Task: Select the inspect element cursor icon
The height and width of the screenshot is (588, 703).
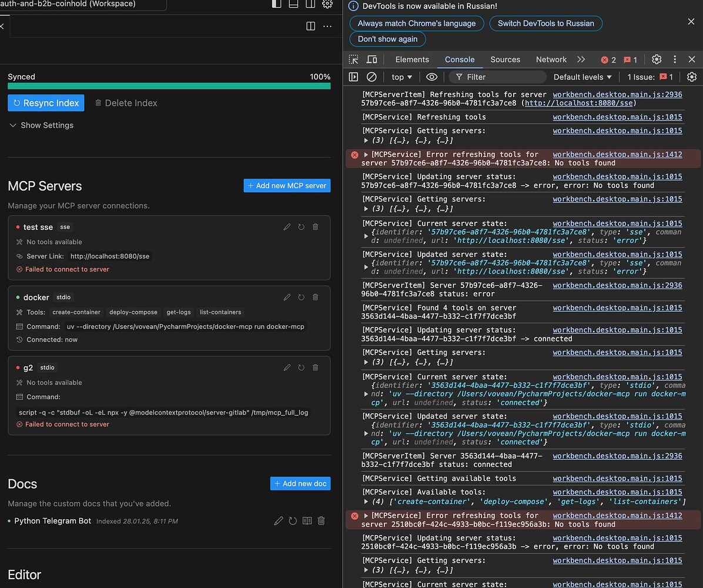Action: coord(353,59)
